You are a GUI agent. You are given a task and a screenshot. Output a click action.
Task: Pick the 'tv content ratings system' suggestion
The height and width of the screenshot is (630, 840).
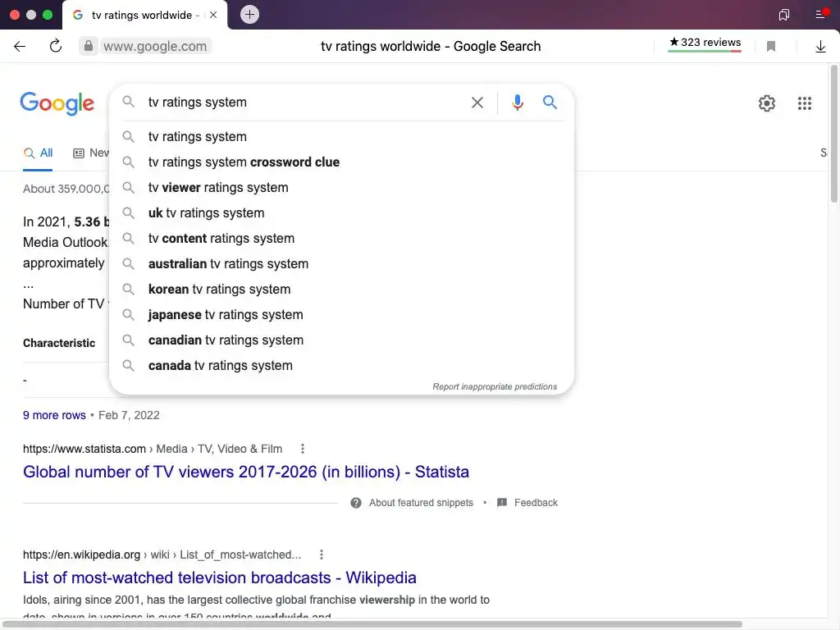341,239
